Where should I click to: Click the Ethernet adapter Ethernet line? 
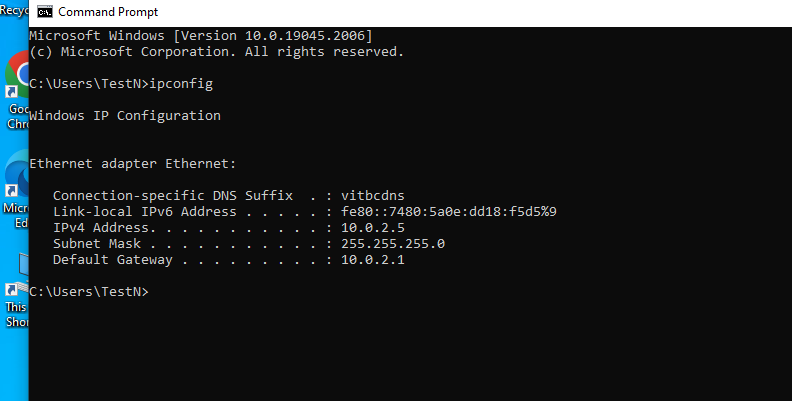pos(133,163)
